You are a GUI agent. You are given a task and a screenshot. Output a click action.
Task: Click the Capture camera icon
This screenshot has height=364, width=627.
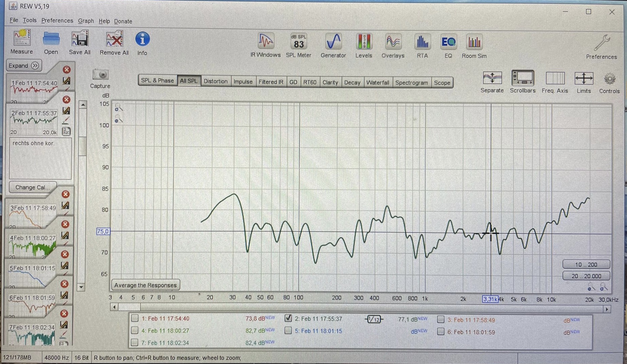coord(100,75)
